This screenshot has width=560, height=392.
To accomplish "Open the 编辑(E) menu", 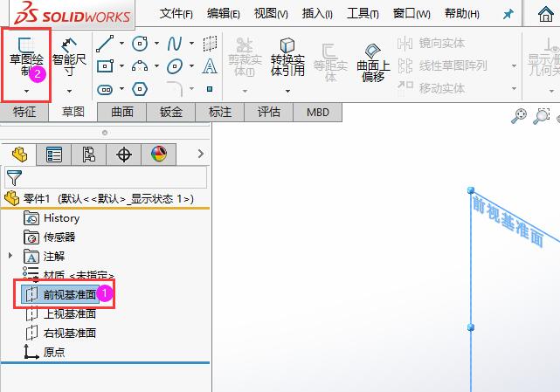I will [x=224, y=14].
